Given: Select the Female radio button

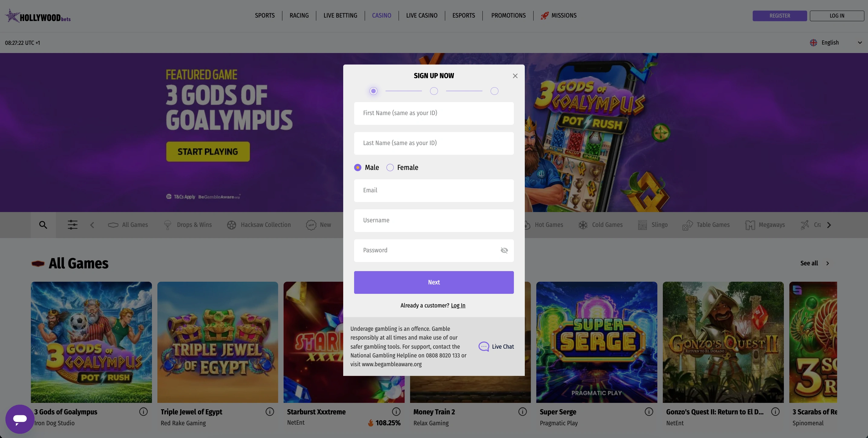Looking at the screenshot, I should click(390, 168).
